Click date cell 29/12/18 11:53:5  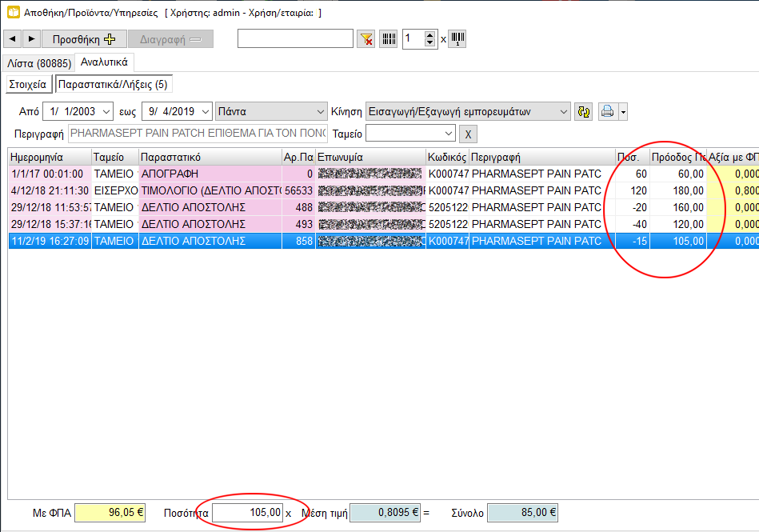[50, 208]
